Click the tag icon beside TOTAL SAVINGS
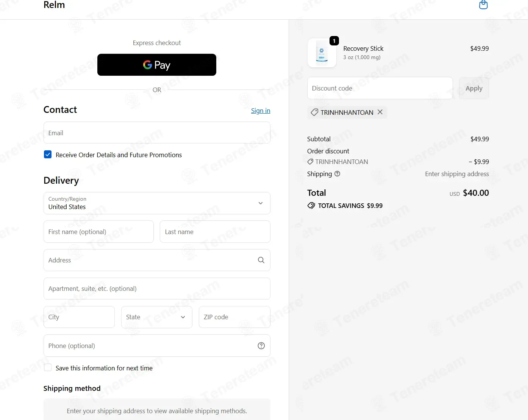This screenshot has height=420, width=528. [x=311, y=206]
